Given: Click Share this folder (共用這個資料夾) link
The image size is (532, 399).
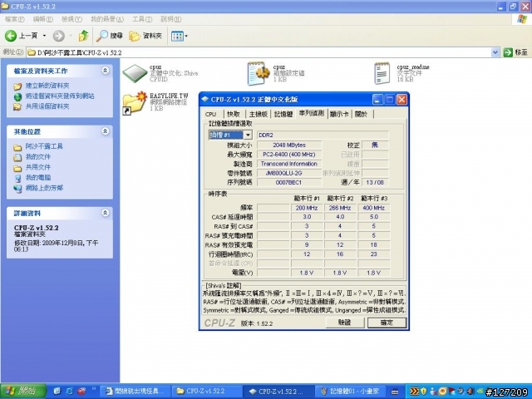Looking at the screenshot, I should click(47, 106).
